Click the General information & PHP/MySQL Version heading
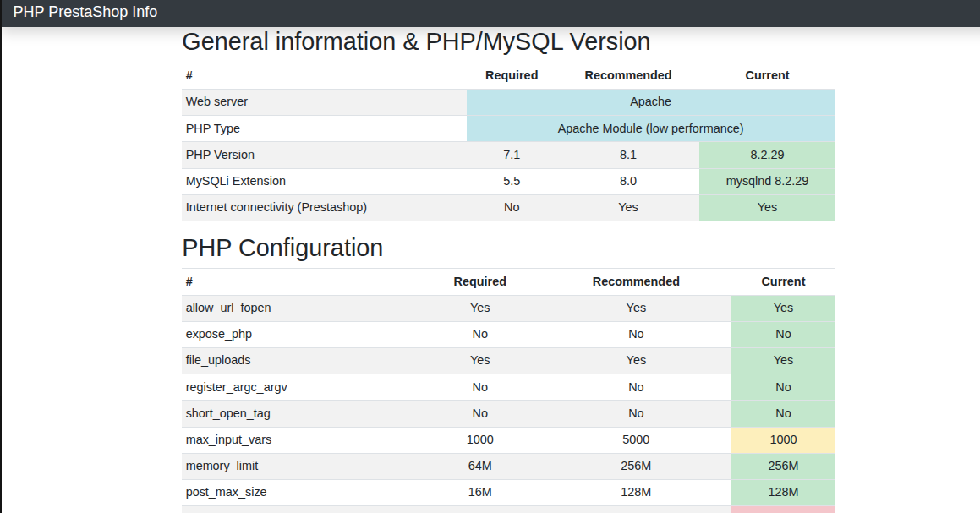 click(x=416, y=42)
